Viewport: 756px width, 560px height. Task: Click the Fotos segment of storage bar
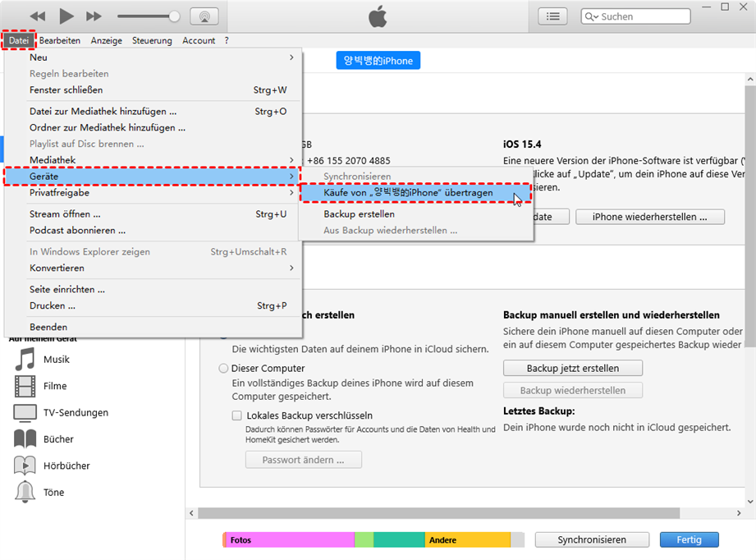pos(289,539)
